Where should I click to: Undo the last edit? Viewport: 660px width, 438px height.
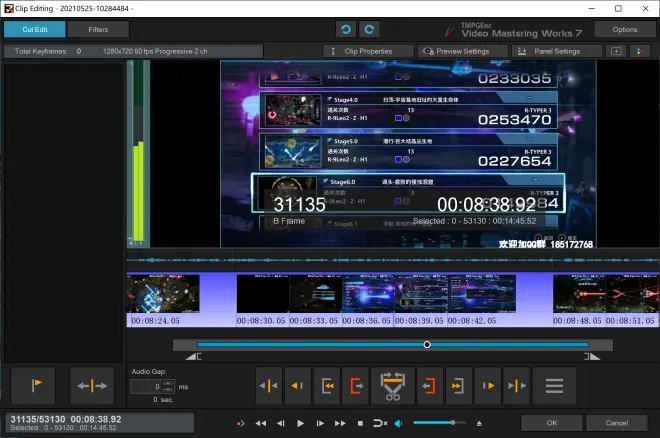346,29
